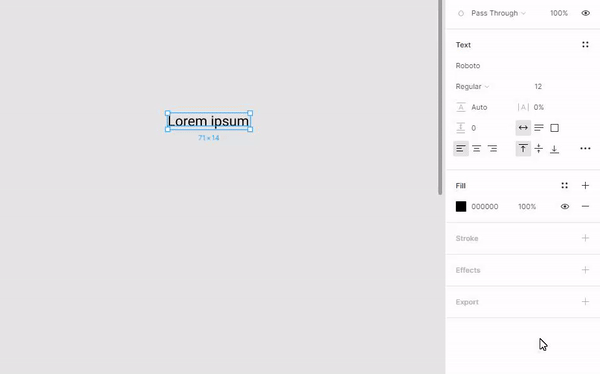Align text to top

coord(523,149)
